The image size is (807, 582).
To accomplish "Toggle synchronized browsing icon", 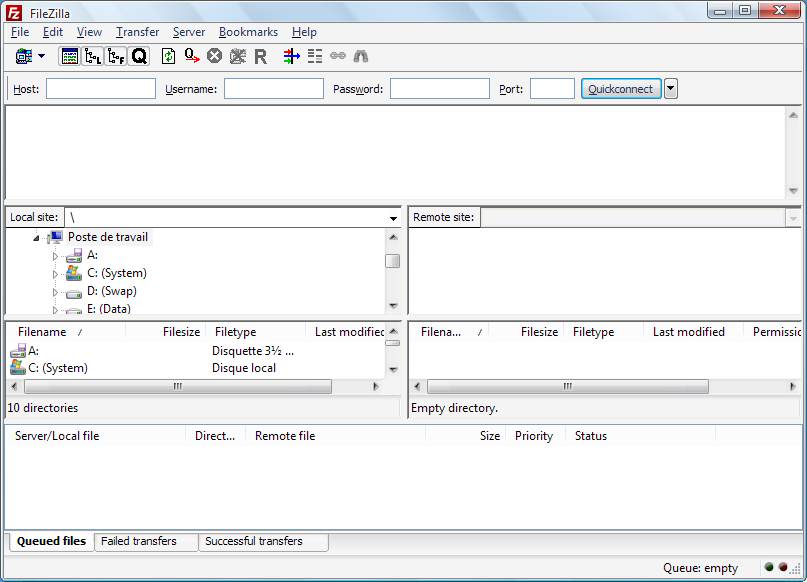I will [x=338, y=55].
